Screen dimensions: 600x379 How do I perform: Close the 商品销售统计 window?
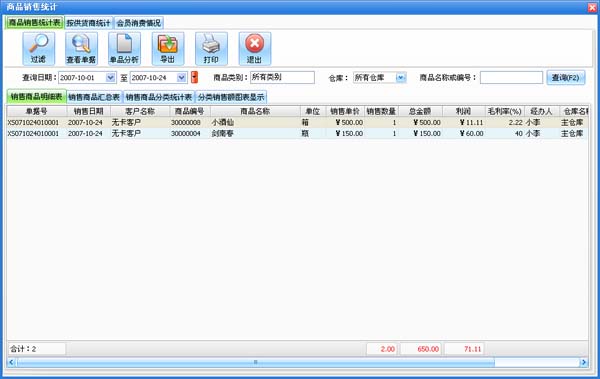592,7
